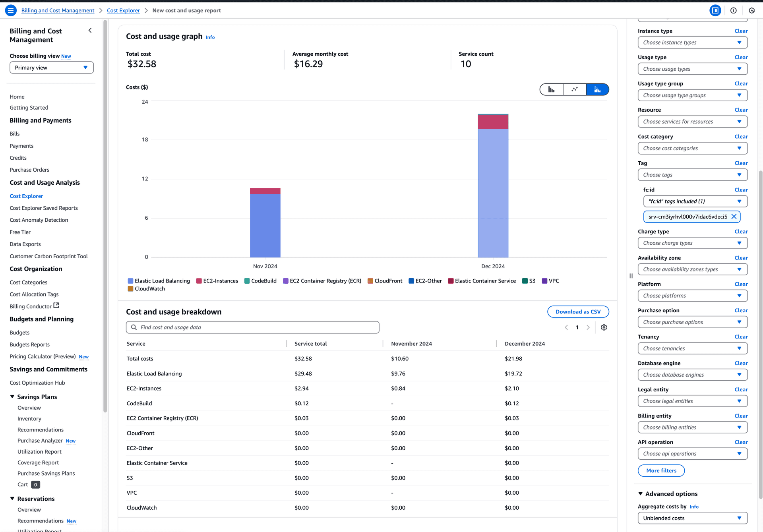The width and height of the screenshot is (763, 532).
Task: Click the More filters button
Action: (661, 470)
